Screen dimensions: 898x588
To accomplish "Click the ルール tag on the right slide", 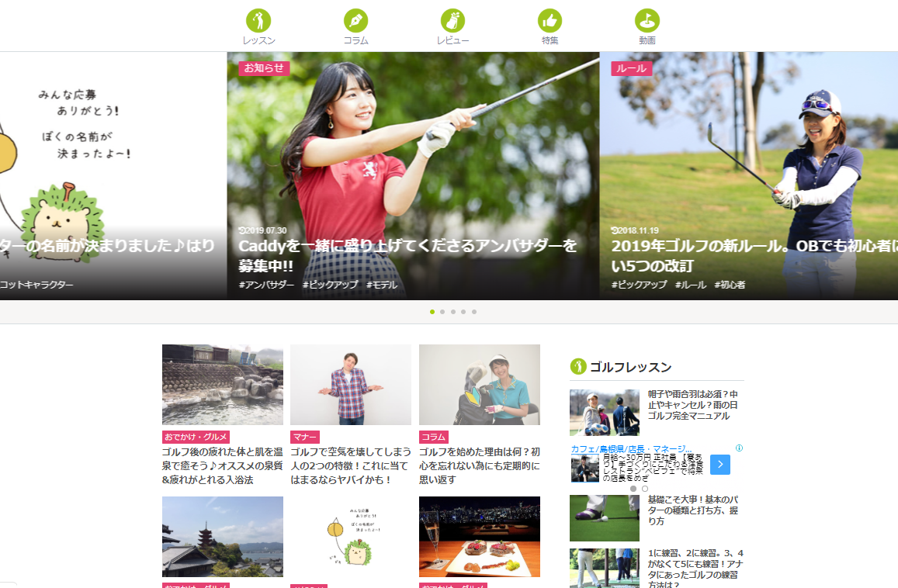I will click(631, 68).
